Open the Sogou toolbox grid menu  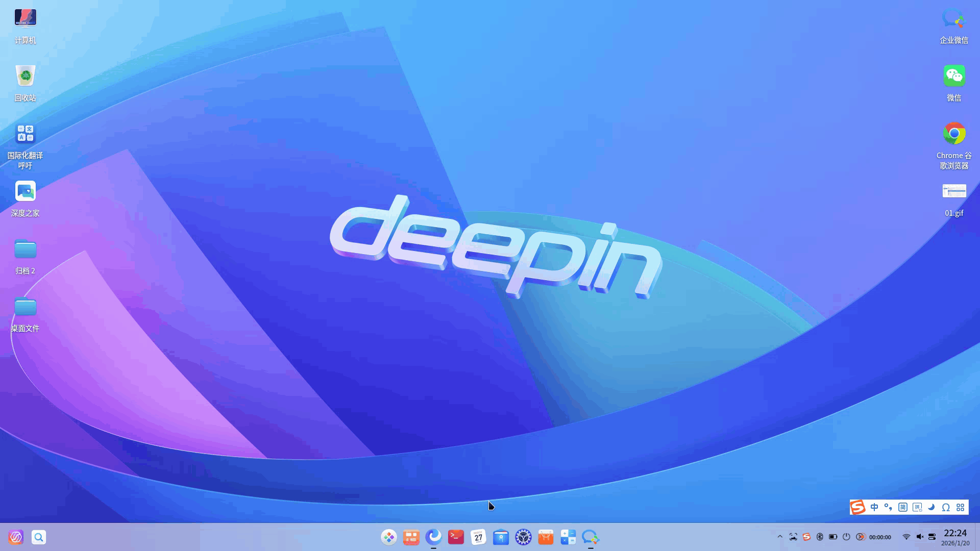tap(960, 507)
